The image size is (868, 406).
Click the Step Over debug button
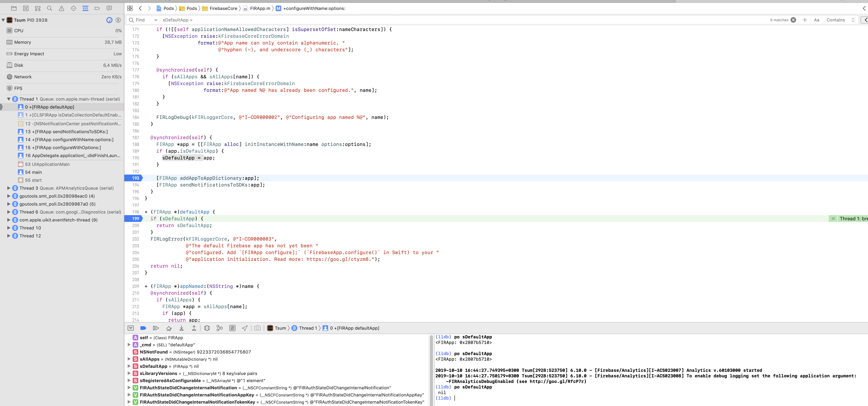pos(169,328)
